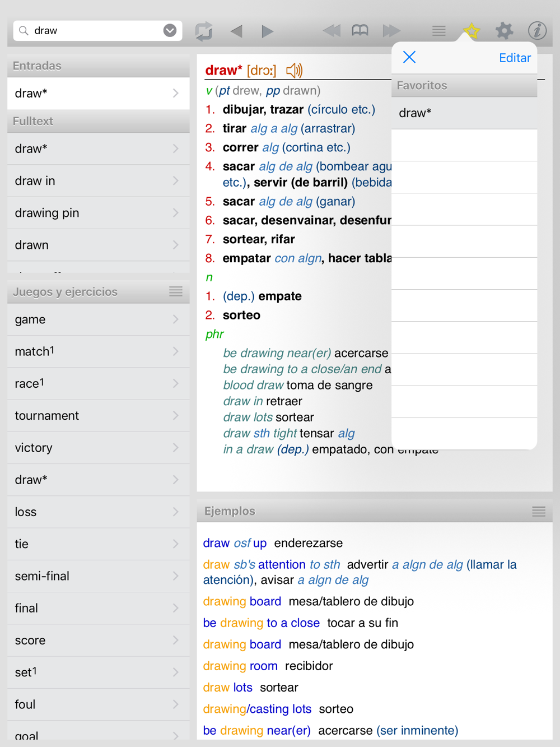Image resolution: width=560 pixels, height=747 pixels.
Task: Open the foul entry
Action: tap(99, 704)
